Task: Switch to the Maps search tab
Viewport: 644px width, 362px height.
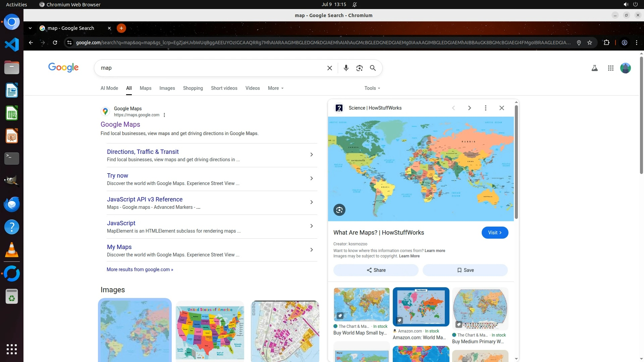Action: tap(145, 88)
